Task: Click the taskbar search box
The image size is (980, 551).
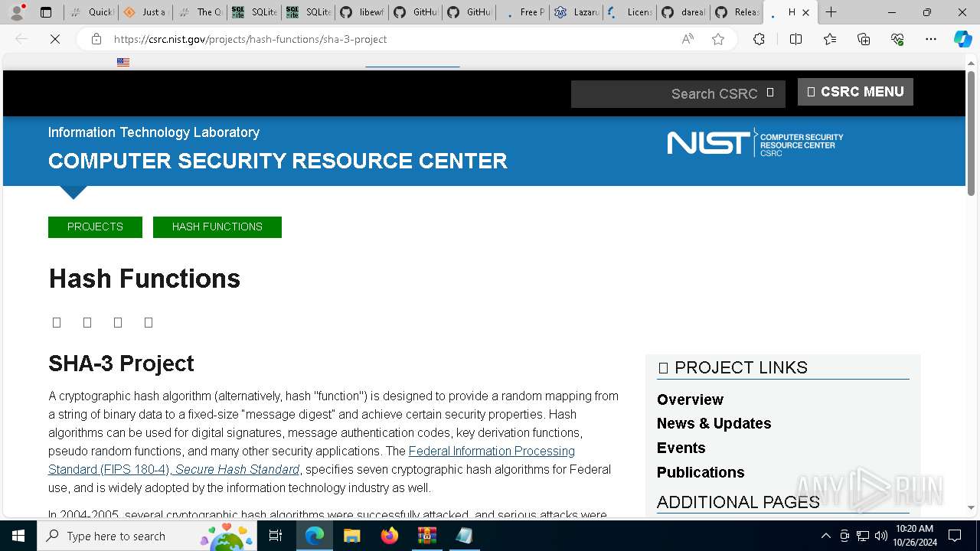Action: coord(147,536)
